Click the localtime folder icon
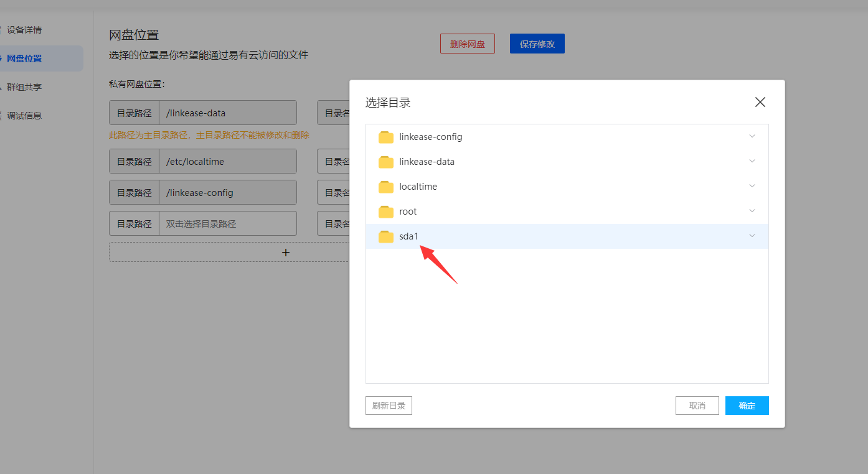Image resolution: width=868 pixels, height=474 pixels. (x=385, y=186)
